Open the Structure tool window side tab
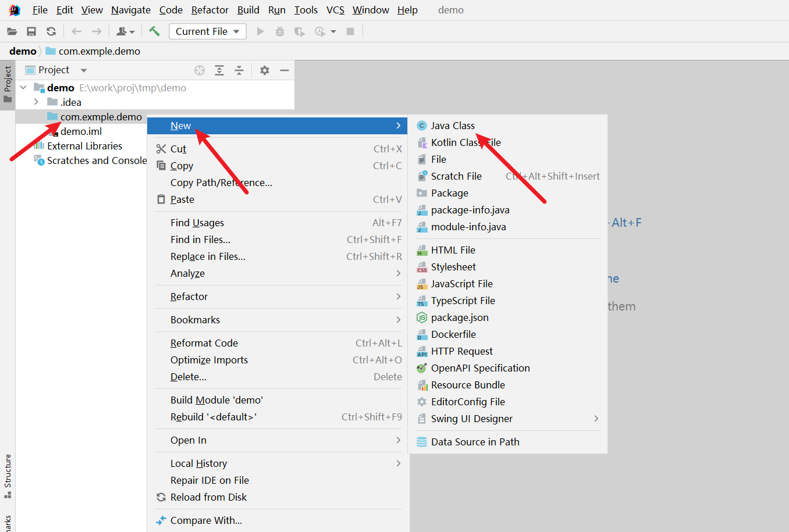 pyautogui.click(x=8, y=476)
